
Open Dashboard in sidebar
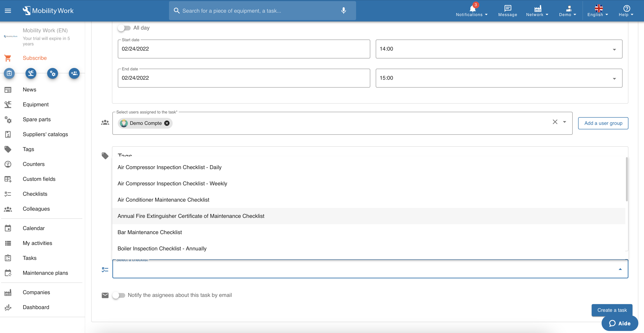click(36, 307)
